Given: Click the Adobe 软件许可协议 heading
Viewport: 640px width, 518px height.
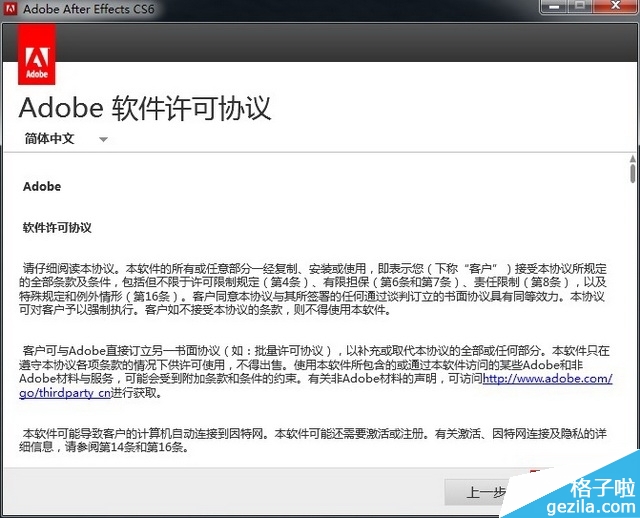Looking at the screenshot, I should (x=145, y=107).
